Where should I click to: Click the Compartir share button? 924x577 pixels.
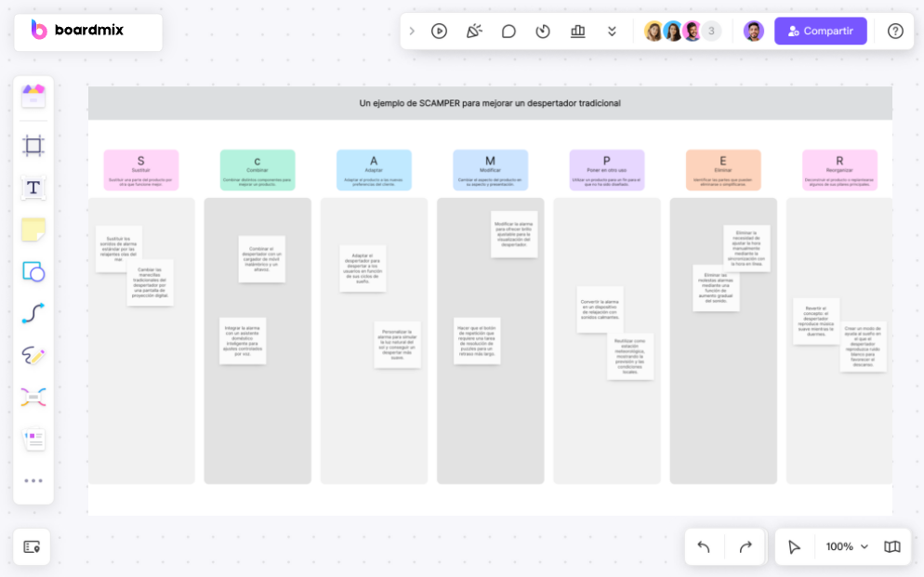pos(820,32)
